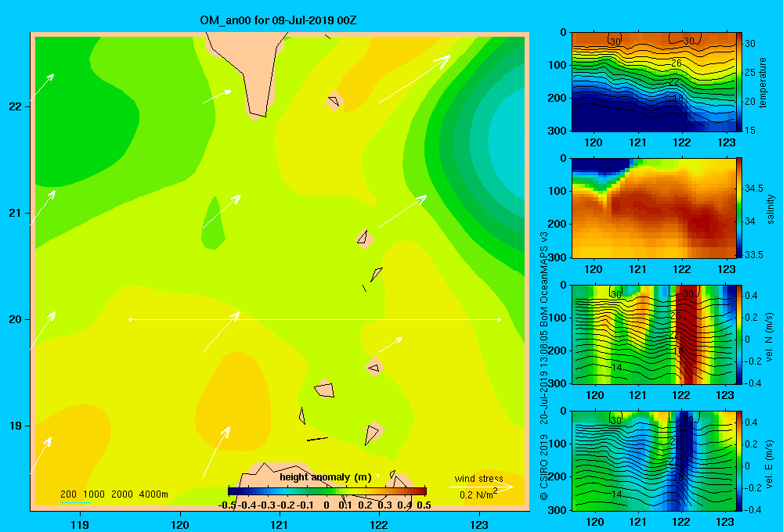783x532 pixels.
Task: Click the temperature color scale bar
Action: (x=739, y=82)
